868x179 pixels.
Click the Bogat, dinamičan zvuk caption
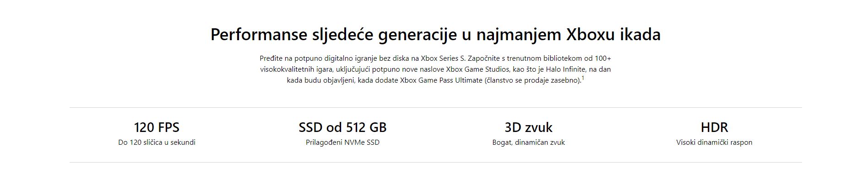pyautogui.click(x=528, y=142)
